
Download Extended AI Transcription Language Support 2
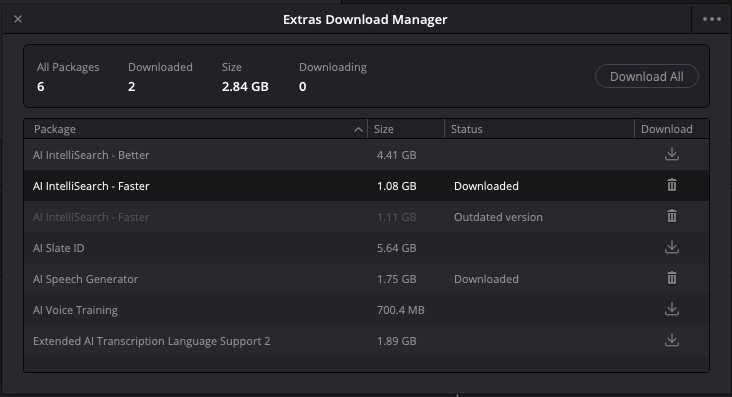[x=672, y=340]
